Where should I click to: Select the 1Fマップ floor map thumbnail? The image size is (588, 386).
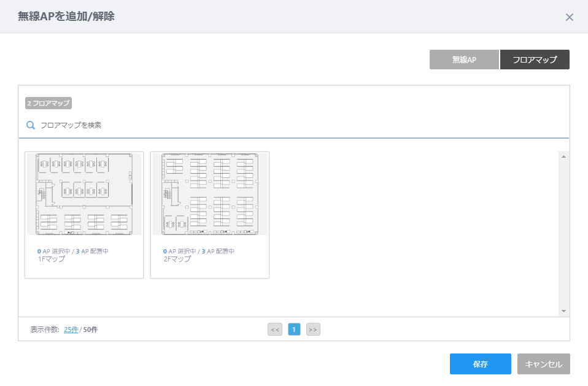point(84,194)
